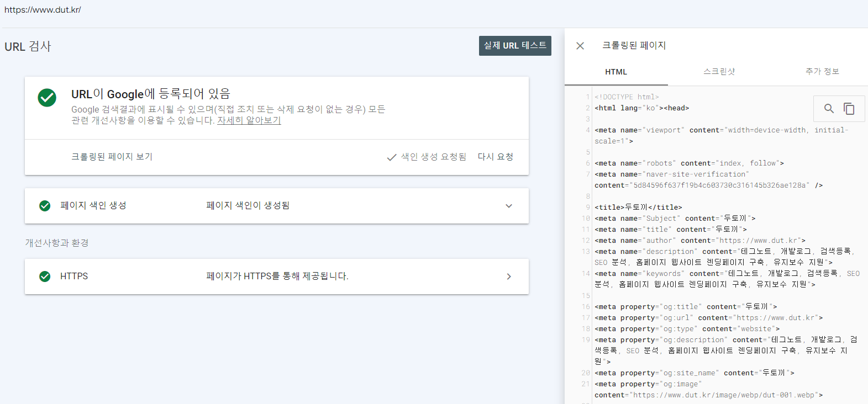Viewport: 868px width, 404px height.
Task: Click the checkmark beside 색인 생성 요청됨
Action: [392, 157]
